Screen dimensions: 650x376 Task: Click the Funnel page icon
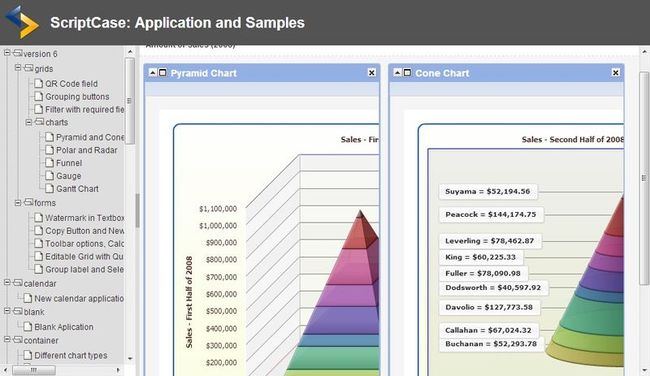click(49, 163)
